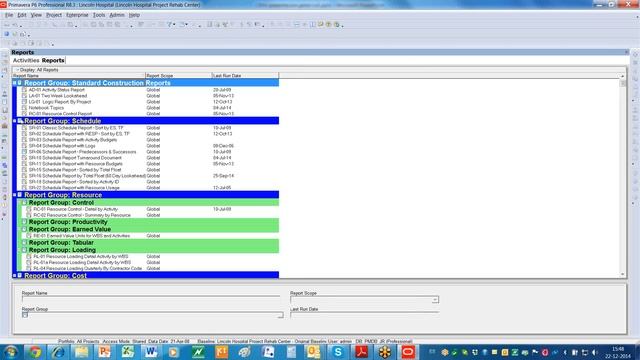The width and height of the screenshot is (640, 360).
Task: Click the report list scrollbar down arrow
Action: [623, 275]
